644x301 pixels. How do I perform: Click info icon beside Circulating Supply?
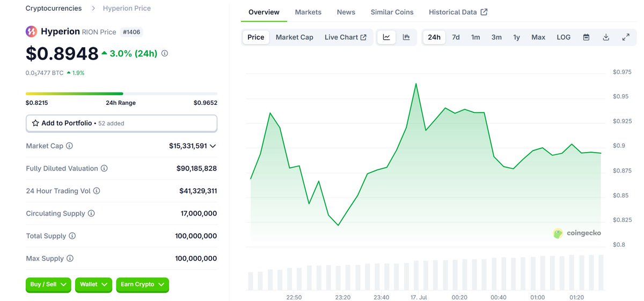[x=91, y=214]
